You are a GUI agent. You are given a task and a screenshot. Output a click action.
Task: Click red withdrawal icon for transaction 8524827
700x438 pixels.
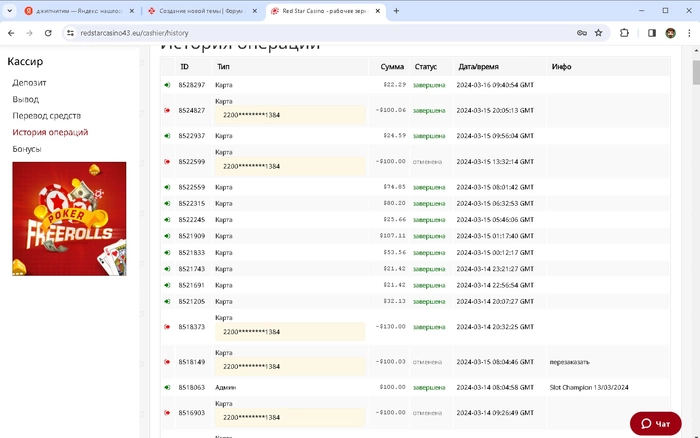coord(167,110)
